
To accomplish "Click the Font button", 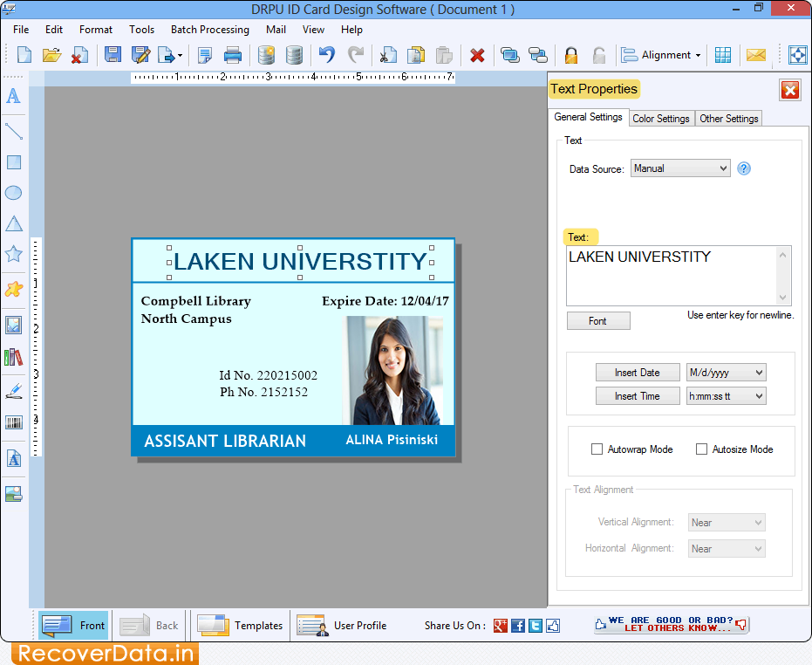I will click(598, 320).
